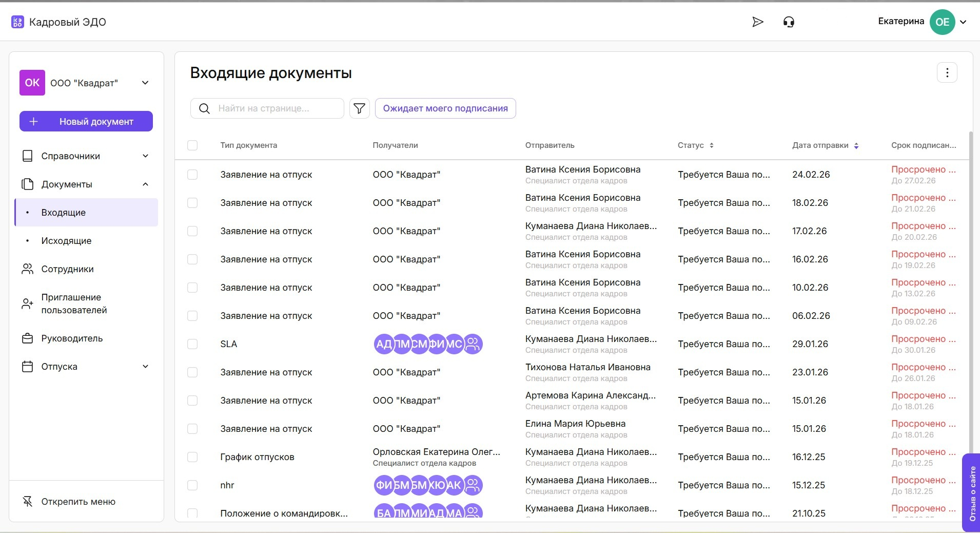Click the paper plane send icon
This screenshot has width=980, height=533.
757,22
